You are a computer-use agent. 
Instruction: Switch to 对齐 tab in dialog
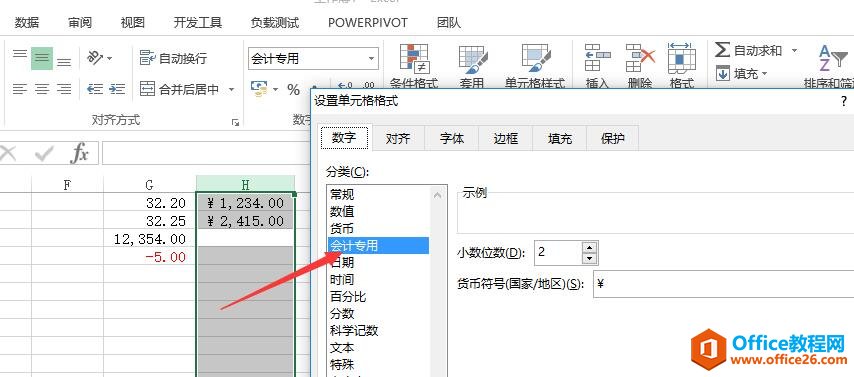click(398, 138)
